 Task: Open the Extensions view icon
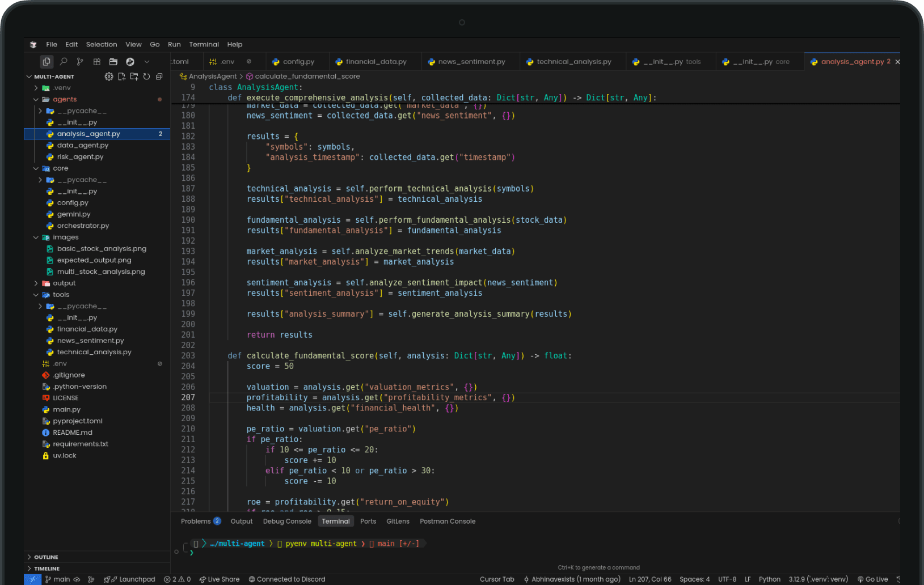(x=97, y=62)
